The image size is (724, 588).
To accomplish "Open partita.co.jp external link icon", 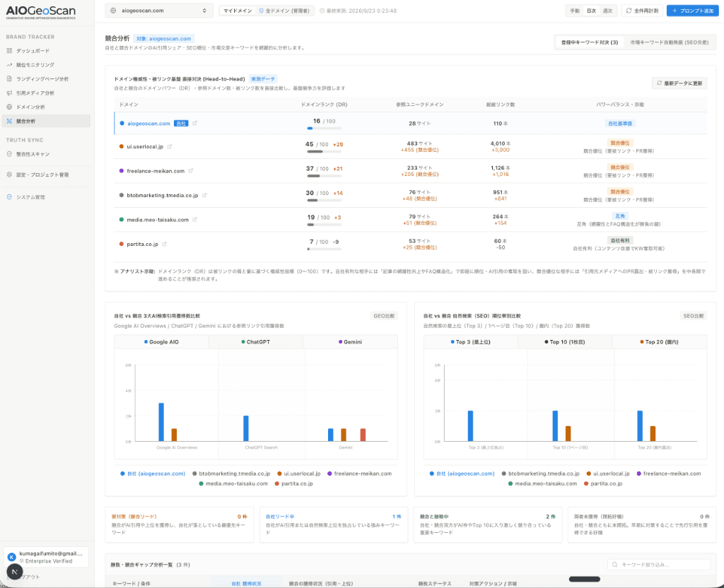I will (x=164, y=244).
